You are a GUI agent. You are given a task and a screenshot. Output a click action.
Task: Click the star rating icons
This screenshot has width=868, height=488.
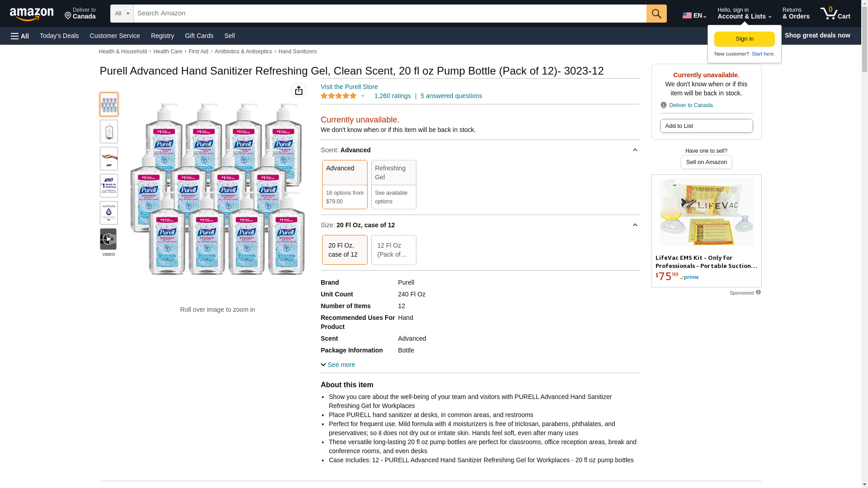click(x=339, y=96)
